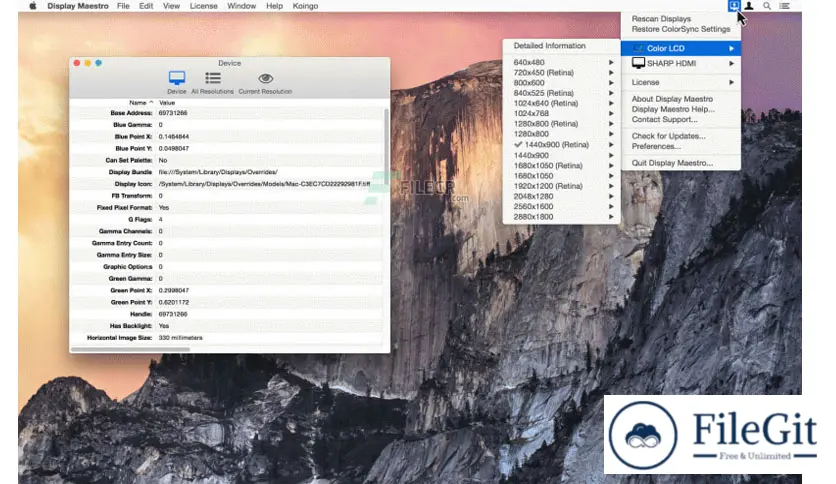Expand the 2880x1800 submenu arrow
Screen dimensions: 836x484
point(611,217)
